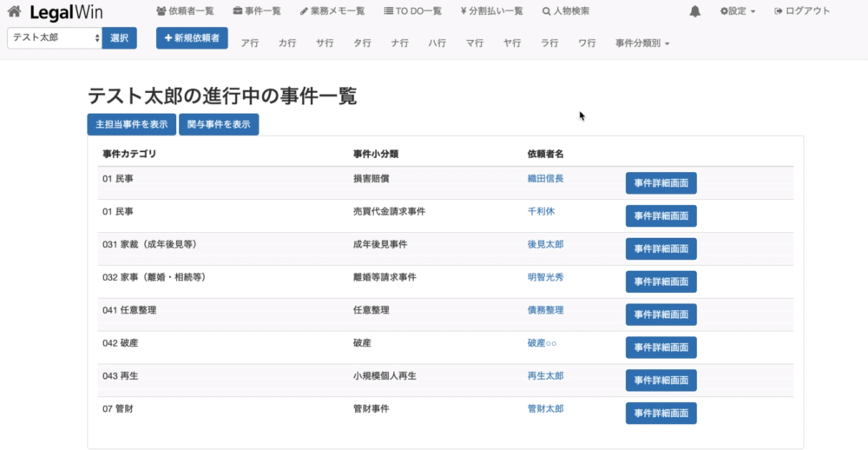The image size is (868, 450).
Task: Open 分割払い一覧 installment list
Action: [491, 11]
